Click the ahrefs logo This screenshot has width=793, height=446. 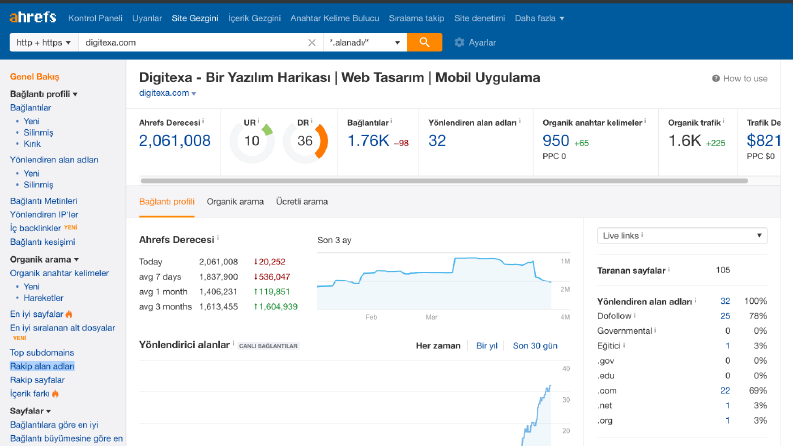33,17
